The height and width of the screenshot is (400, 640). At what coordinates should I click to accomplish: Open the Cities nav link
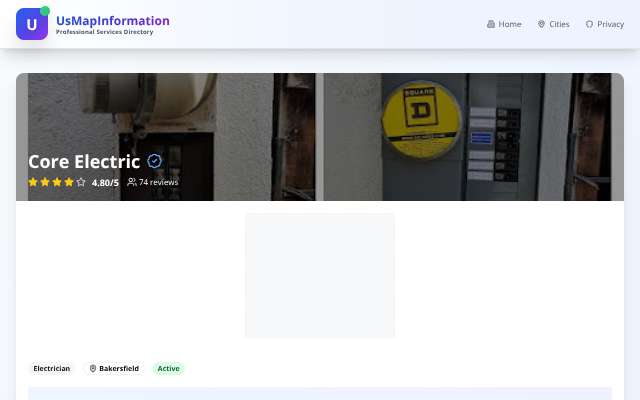pyautogui.click(x=553, y=24)
